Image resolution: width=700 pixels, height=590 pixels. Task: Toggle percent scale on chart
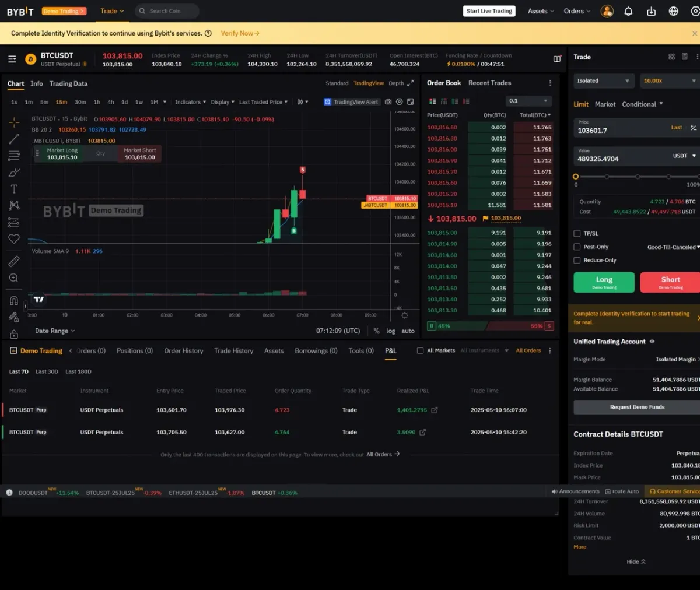(376, 331)
